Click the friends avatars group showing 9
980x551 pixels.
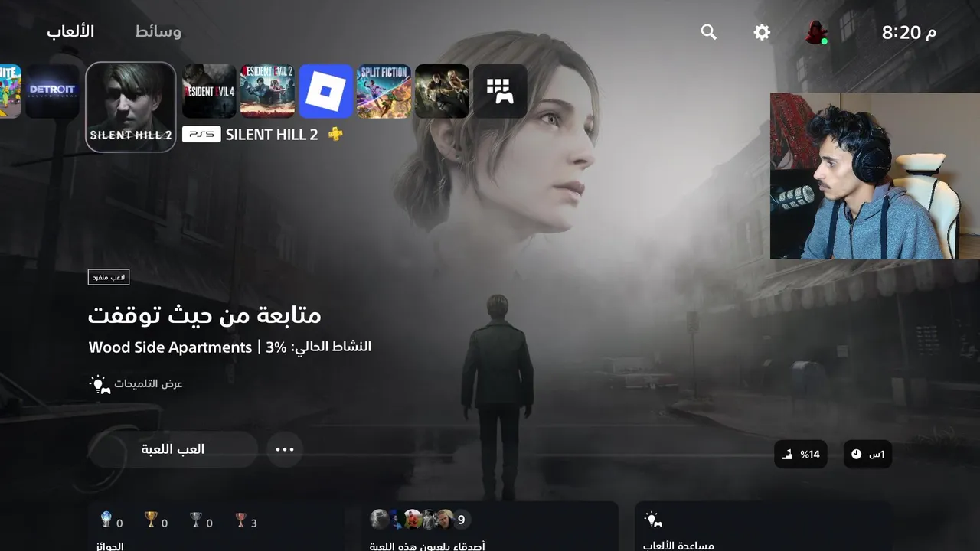420,520
